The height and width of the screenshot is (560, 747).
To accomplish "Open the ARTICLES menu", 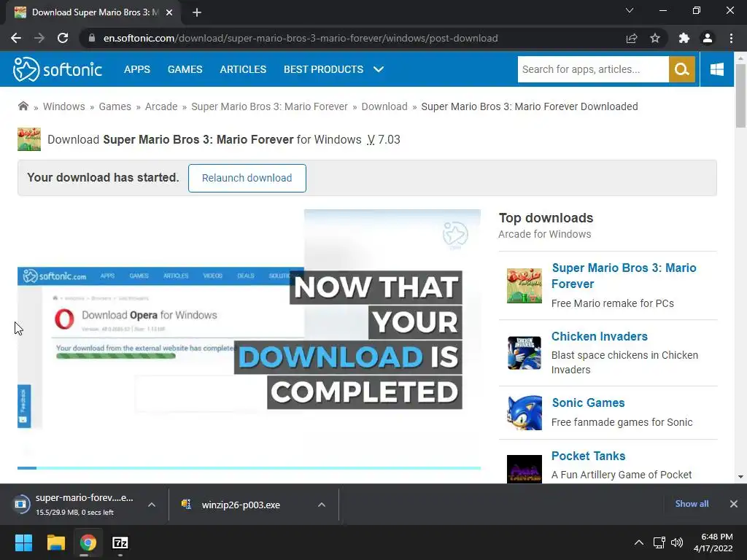I will [243, 69].
